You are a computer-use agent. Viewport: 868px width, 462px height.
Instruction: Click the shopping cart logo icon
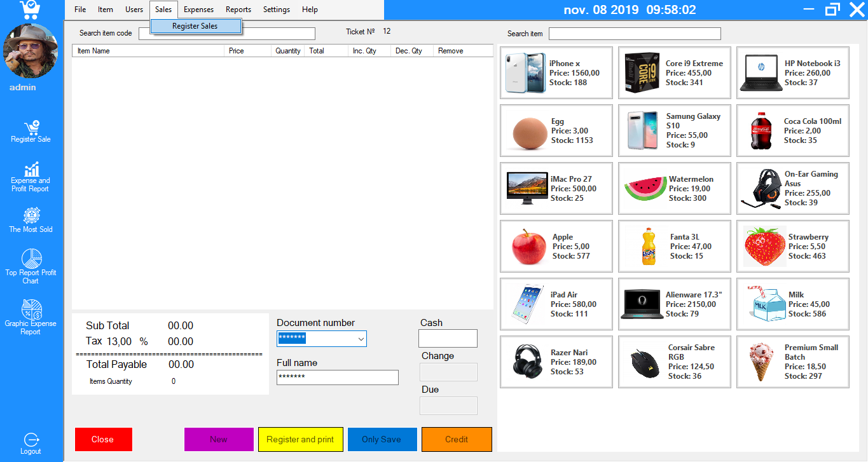(31, 10)
